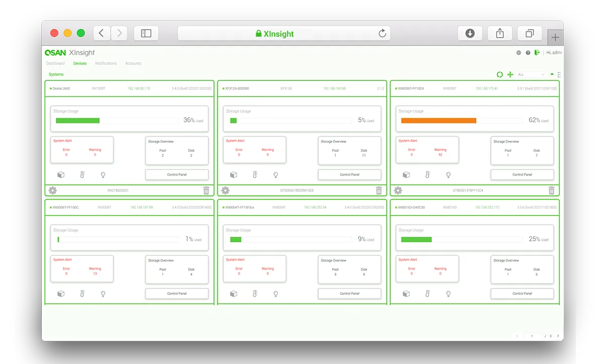This screenshot has width=604, height=364.
Task: Click thermometer icon on XN5006T-FF10C4 card
Action: pos(427,175)
